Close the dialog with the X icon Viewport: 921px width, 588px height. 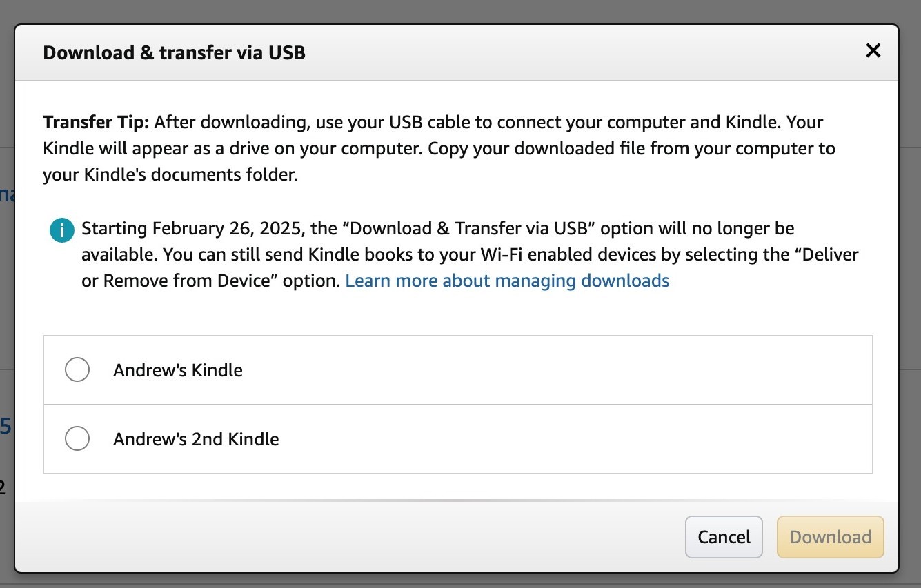pos(873,50)
